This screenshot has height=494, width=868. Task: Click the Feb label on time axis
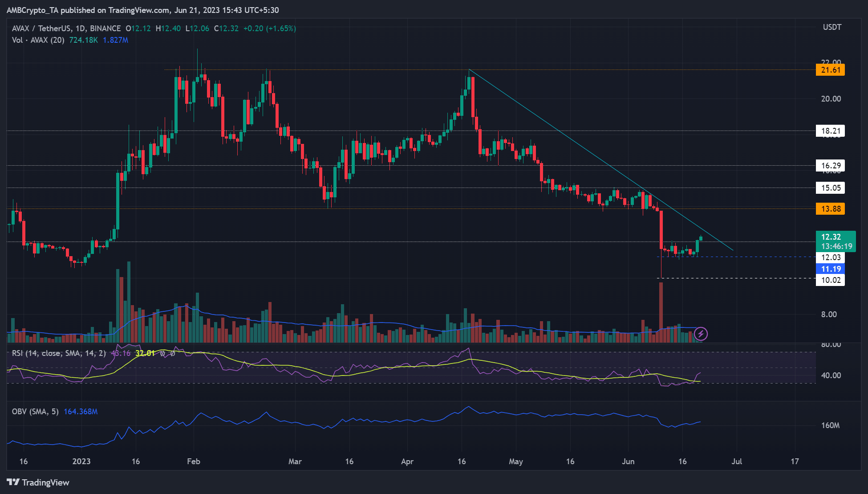point(193,461)
